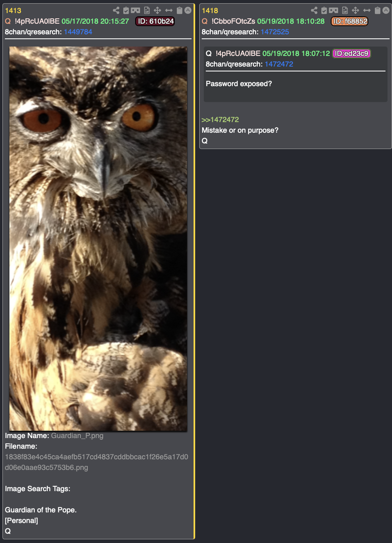Click post number 1418
The width and height of the screenshot is (392, 543).
pos(210,11)
